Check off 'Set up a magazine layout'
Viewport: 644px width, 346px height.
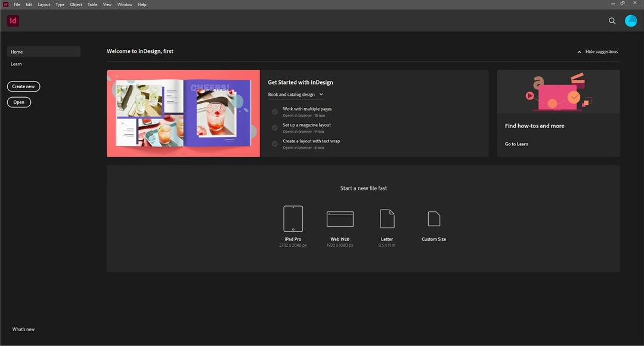[x=275, y=127]
